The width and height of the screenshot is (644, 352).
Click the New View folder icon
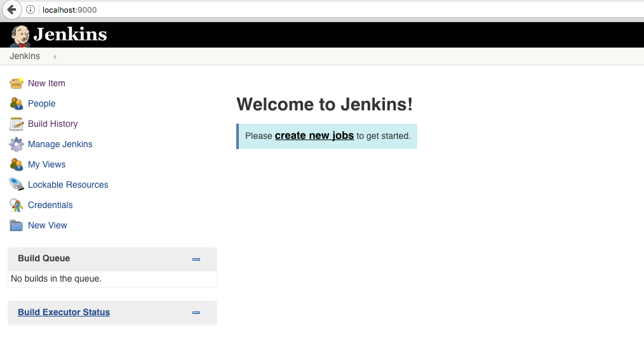pyautogui.click(x=17, y=225)
